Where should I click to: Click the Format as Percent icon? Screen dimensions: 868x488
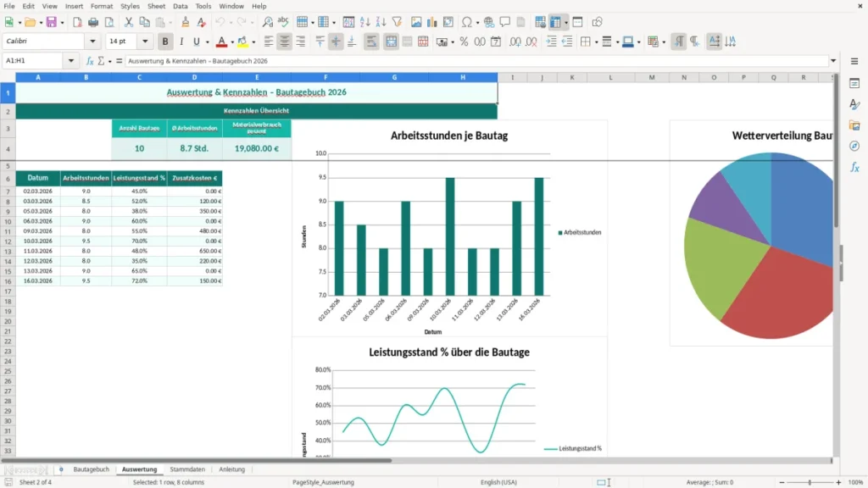[464, 42]
